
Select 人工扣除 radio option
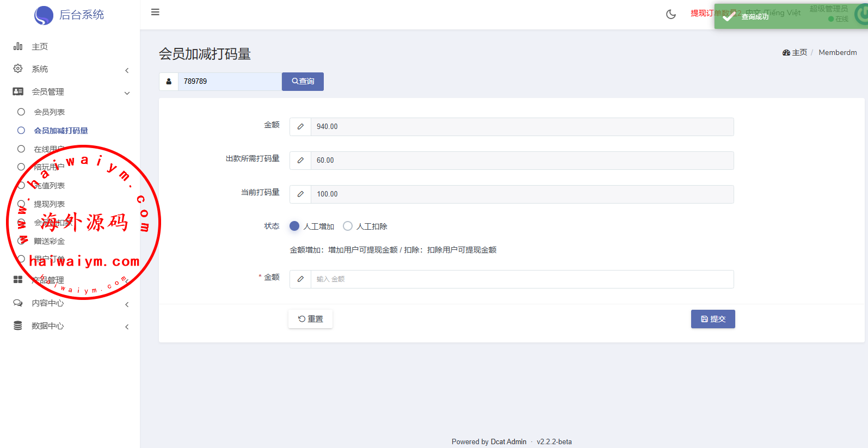pyautogui.click(x=348, y=226)
